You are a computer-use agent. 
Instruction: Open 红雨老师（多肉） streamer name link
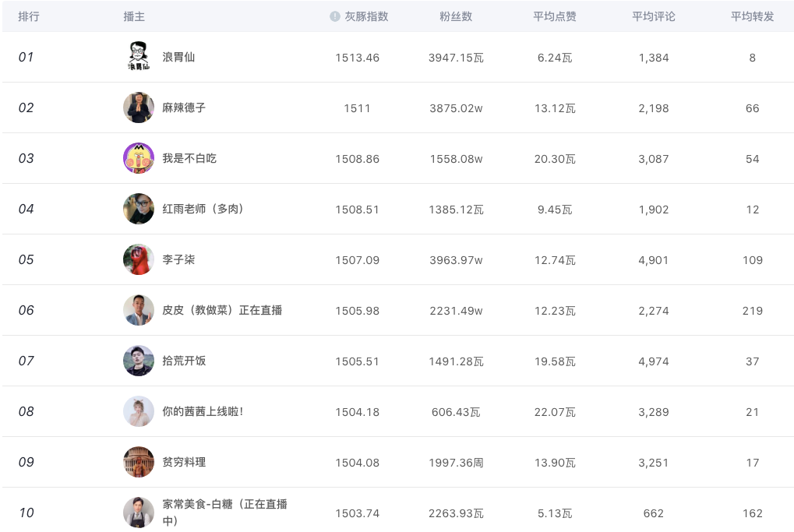(203, 209)
